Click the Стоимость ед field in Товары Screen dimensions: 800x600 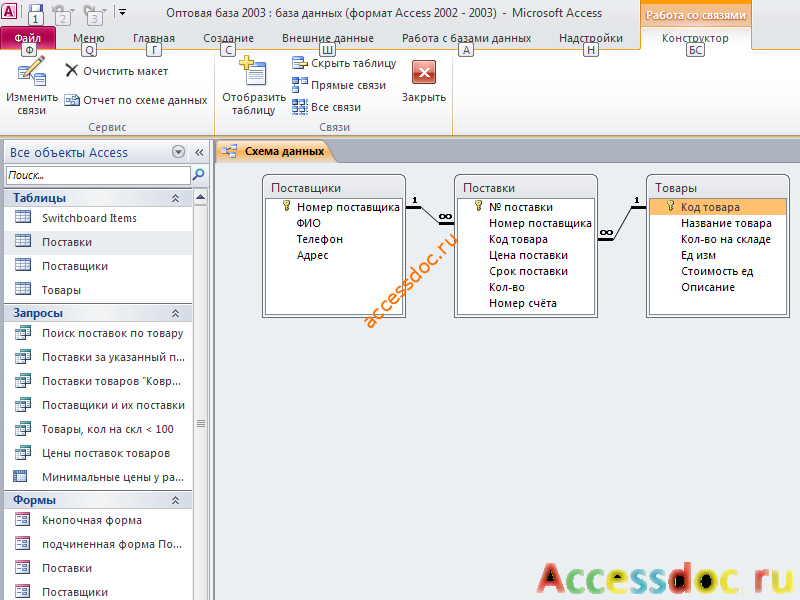(x=717, y=271)
